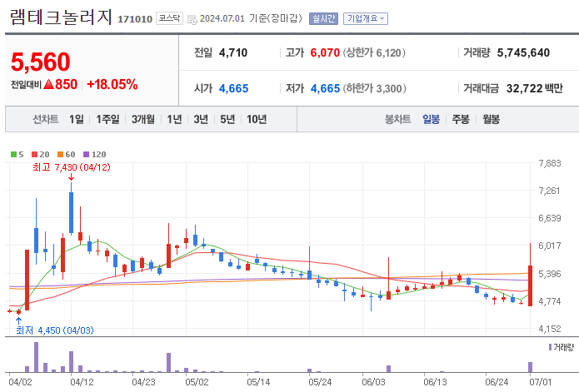
Task: Select the 1주일 line chart tab
Action: pyautogui.click(x=107, y=119)
